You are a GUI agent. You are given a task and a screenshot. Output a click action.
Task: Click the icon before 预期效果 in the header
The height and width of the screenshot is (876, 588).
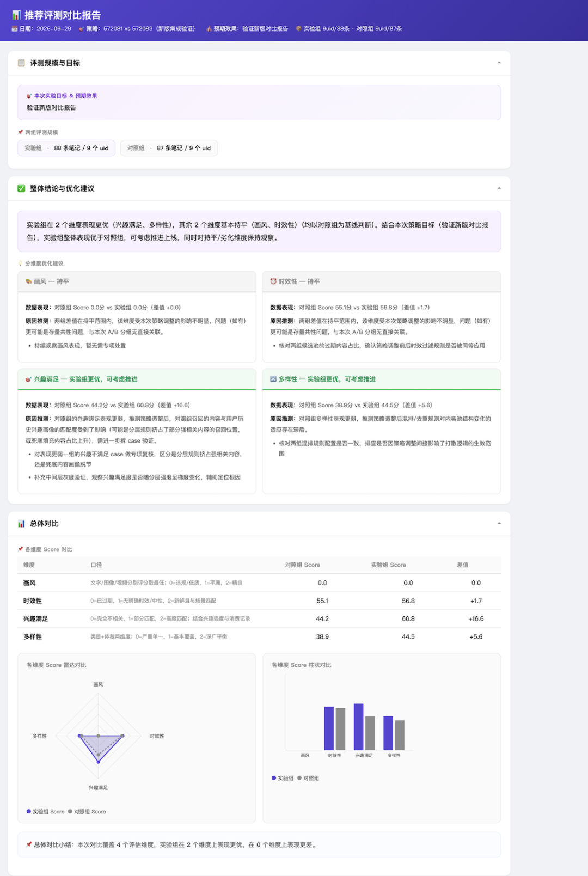(x=209, y=29)
